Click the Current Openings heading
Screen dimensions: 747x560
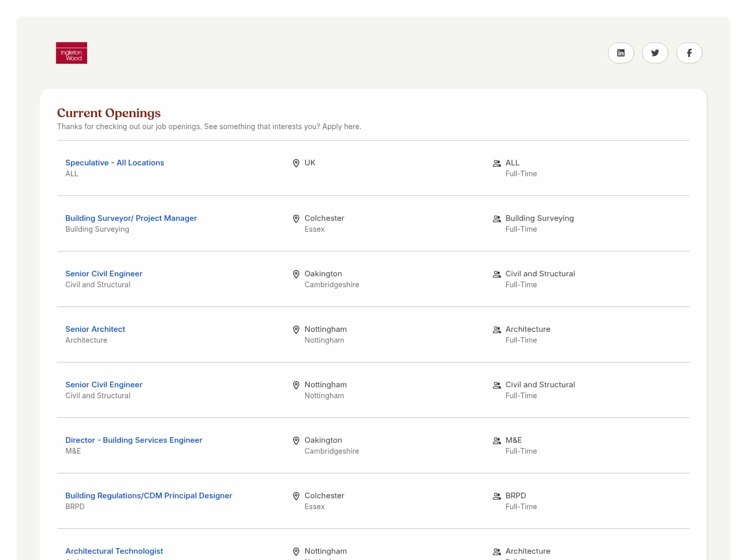coord(109,113)
